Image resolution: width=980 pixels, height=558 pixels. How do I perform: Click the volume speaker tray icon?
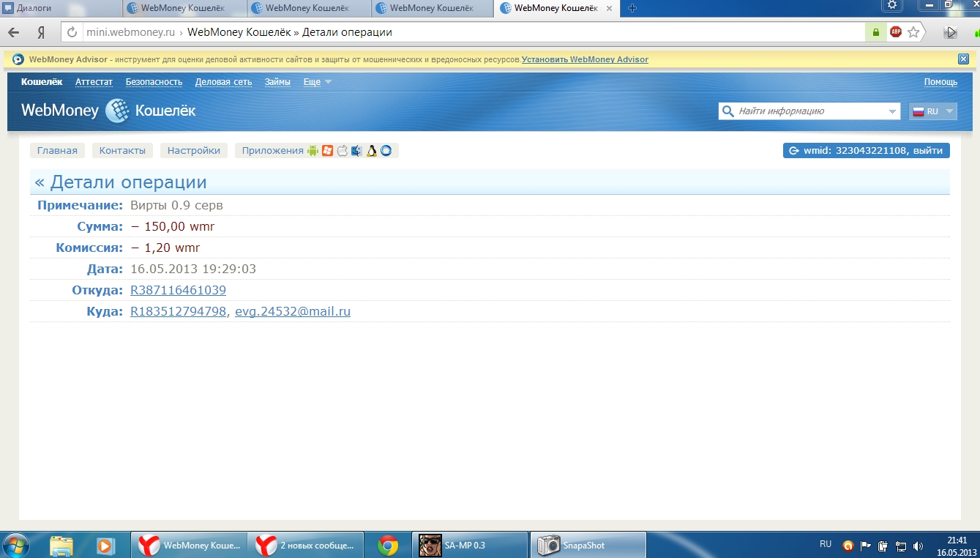pos(919,546)
